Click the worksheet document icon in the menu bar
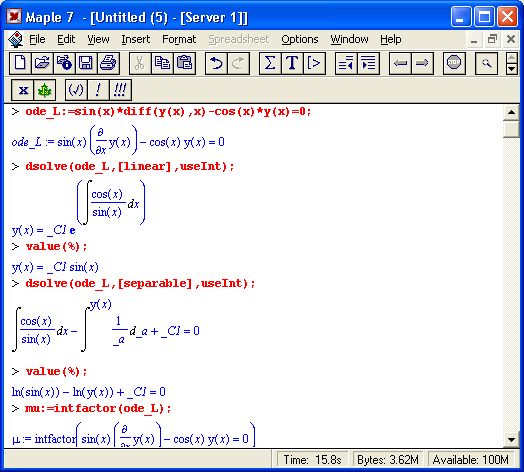The height and width of the screenshot is (472, 524). (15, 39)
